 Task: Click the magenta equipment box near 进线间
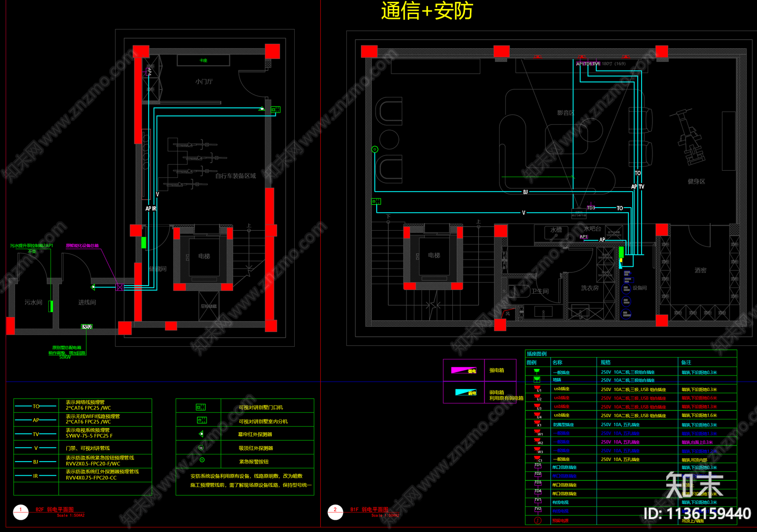[x=119, y=287]
